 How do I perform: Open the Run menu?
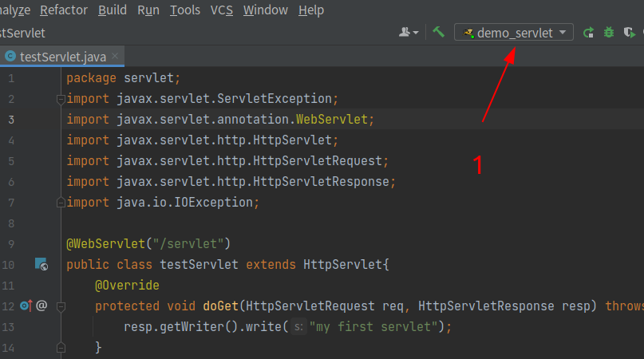(x=148, y=10)
